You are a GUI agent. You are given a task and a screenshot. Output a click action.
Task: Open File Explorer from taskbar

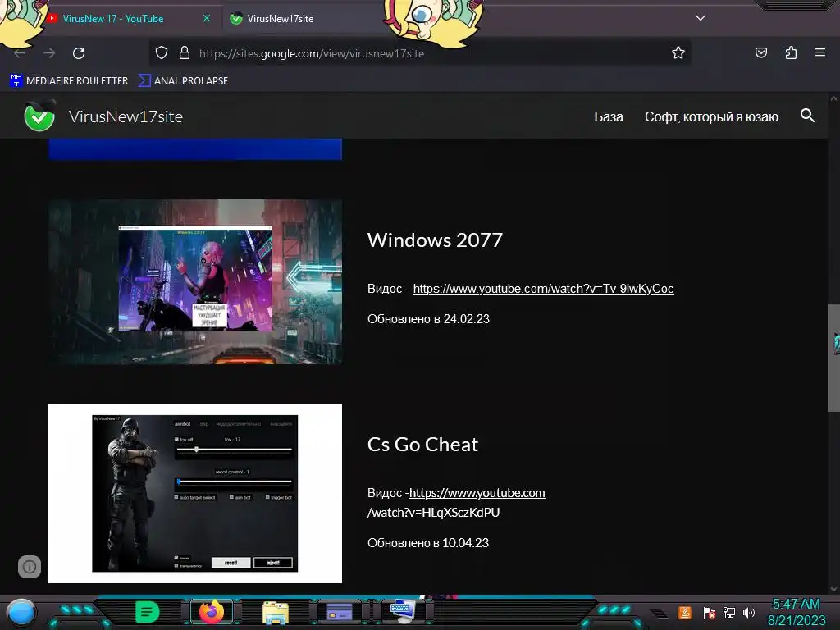[x=276, y=613]
